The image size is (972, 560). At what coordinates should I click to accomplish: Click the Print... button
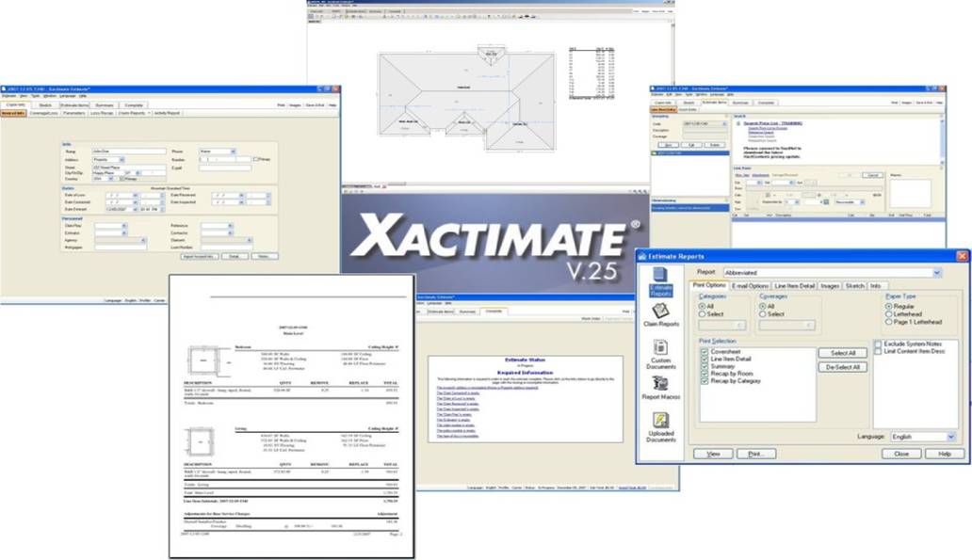[755, 453]
